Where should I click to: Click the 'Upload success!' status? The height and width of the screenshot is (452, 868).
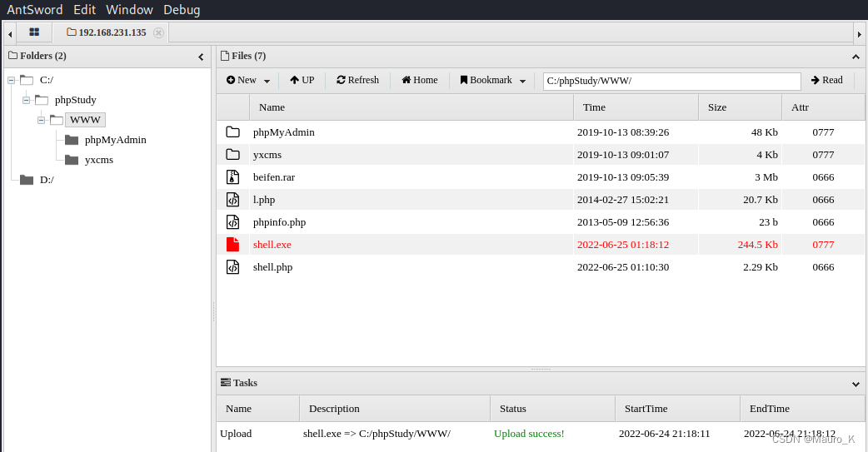[529, 434]
